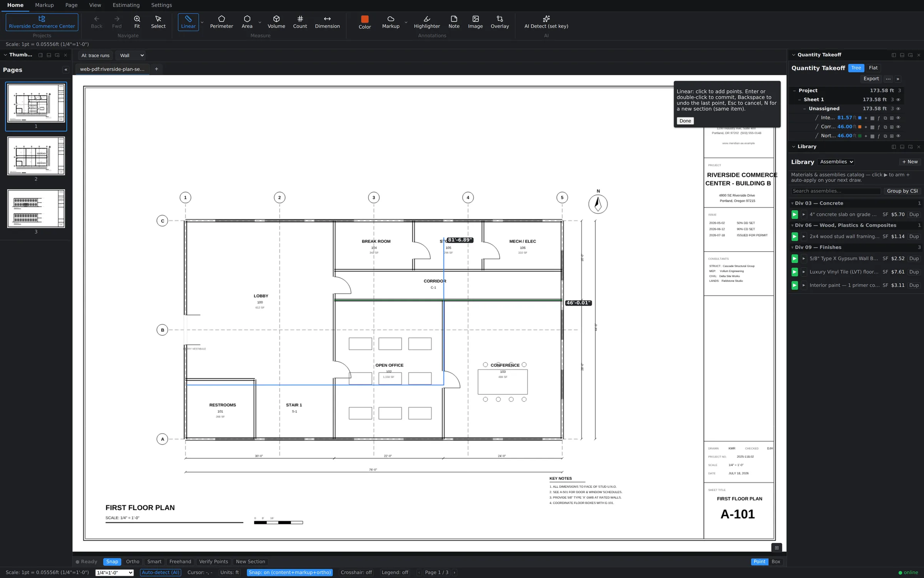The width and height of the screenshot is (924, 578).
Task: Click the diamond icon on the Corr… row
Action: tap(866, 127)
